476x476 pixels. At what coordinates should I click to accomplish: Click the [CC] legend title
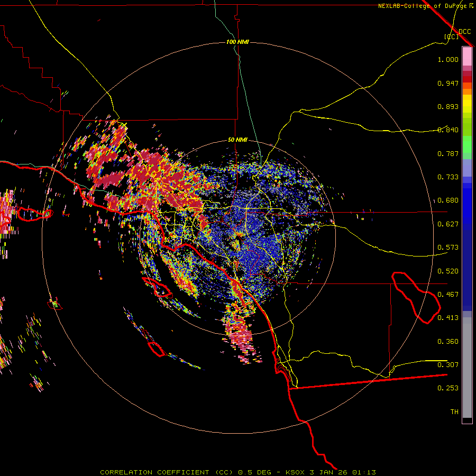click(451, 36)
